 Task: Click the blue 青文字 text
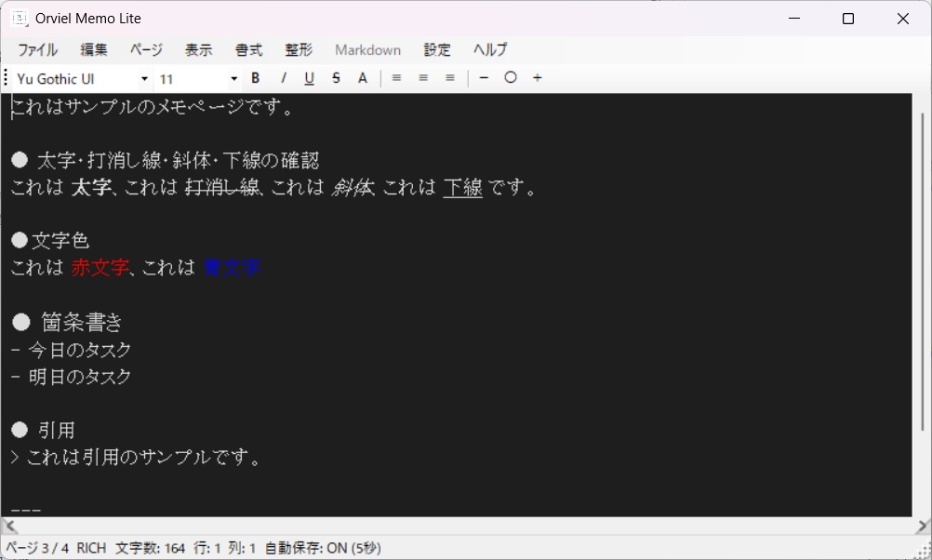pos(232,268)
